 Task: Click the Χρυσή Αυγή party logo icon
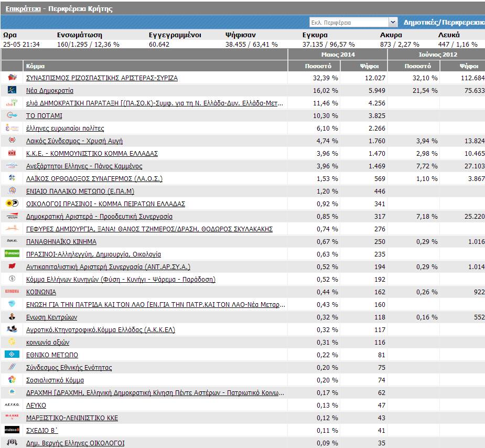pyautogui.click(x=13, y=141)
